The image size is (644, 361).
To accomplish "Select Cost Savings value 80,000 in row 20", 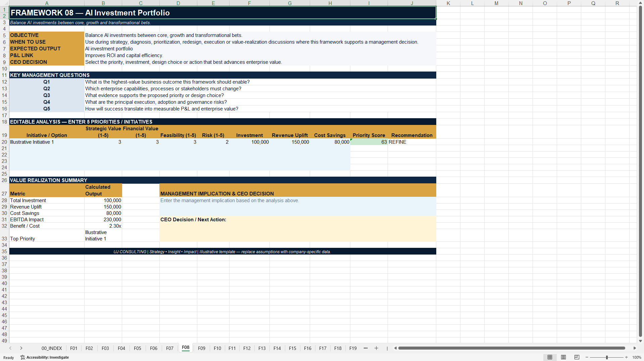I will (330, 142).
